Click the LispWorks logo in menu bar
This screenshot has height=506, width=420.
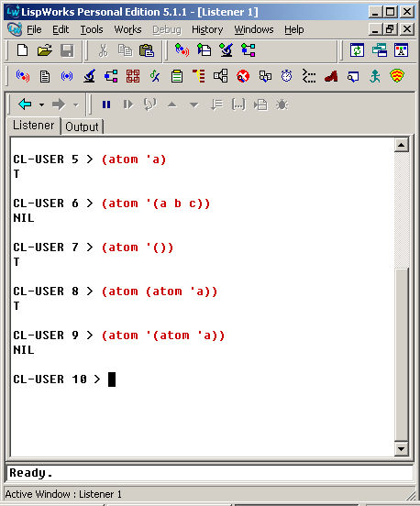pyautogui.click(x=15, y=29)
